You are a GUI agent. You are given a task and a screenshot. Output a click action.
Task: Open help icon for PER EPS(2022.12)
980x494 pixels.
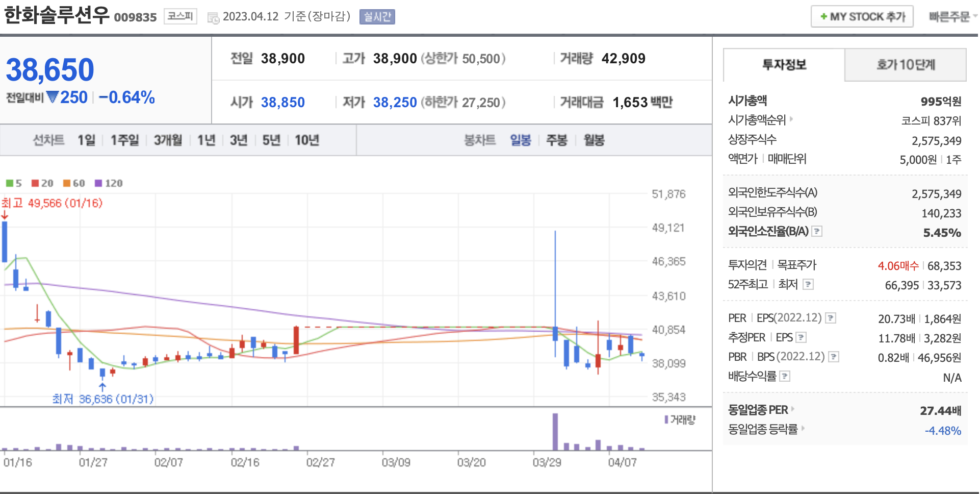point(831,318)
